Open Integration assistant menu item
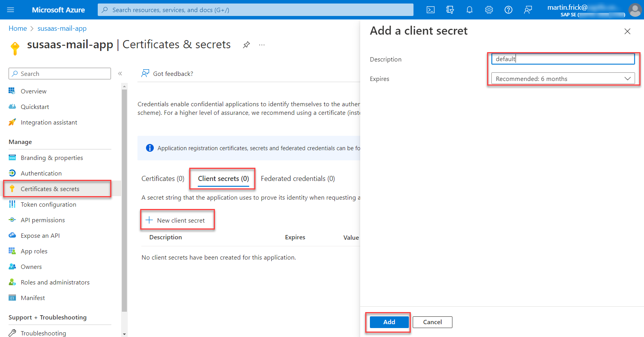 pyautogui.click(x=49, y=122)
